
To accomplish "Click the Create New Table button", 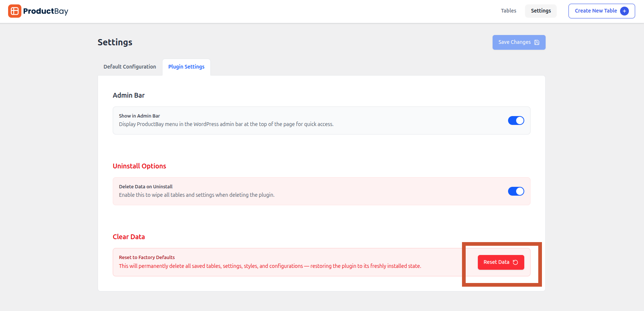I will 596,11.
